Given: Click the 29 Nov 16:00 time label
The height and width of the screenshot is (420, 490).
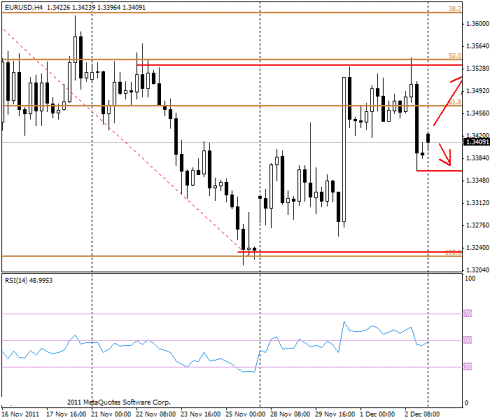Looking at the screenshot, I should click(x=335, y=414).
